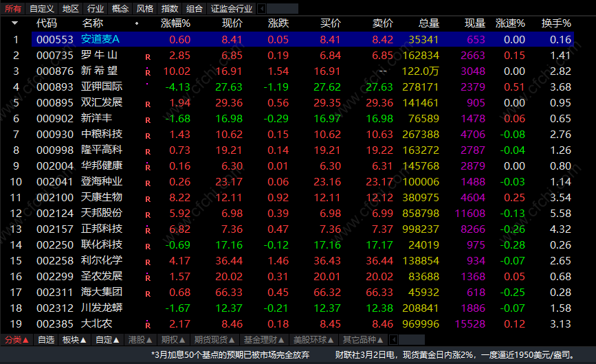Expand the 美股环球 bottom menu
The height and width of the screenshot is (364, 596).
(x=313, y=340)
